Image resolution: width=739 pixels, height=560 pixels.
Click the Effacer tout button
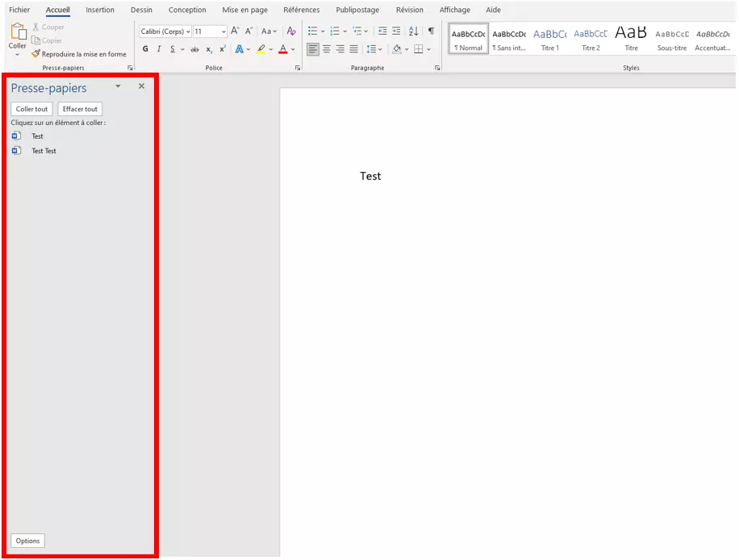[80, 109]
